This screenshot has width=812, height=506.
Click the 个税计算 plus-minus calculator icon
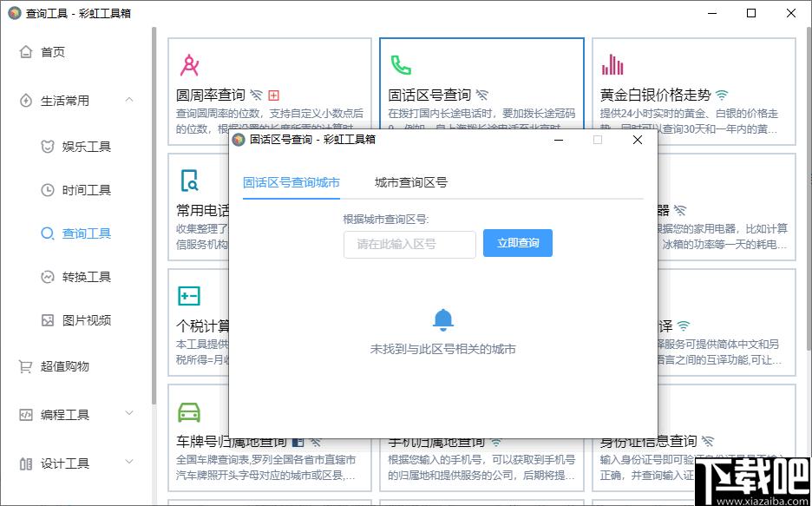[x=189, y=296]
